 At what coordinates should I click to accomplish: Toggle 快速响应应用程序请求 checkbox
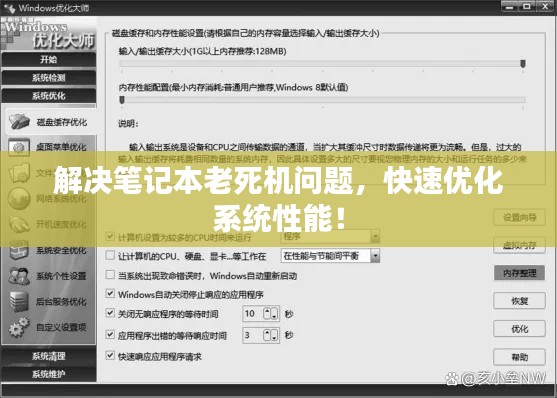tap(110, 355)
